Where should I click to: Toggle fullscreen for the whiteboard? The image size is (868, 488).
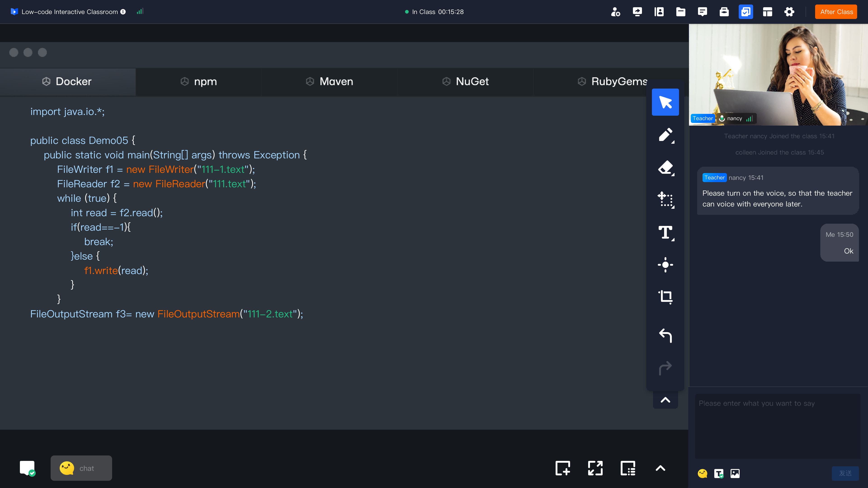[x=595, y=468]
